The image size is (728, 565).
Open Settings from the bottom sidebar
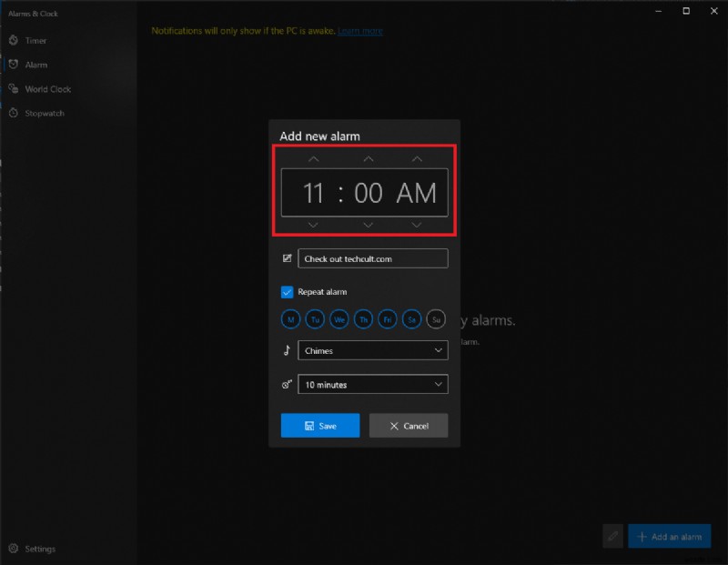36,549
